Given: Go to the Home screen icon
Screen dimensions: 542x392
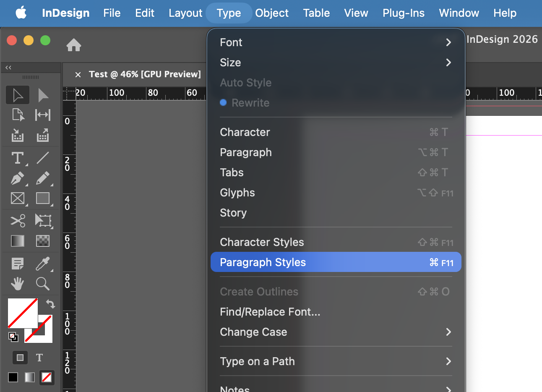Looking at the screenshot, I should tap(74, 44).
